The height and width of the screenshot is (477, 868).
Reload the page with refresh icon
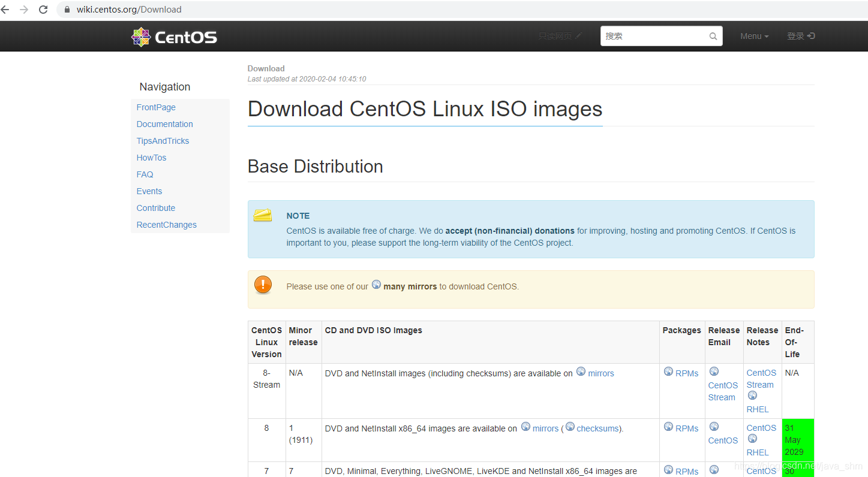tap(43, 10)
